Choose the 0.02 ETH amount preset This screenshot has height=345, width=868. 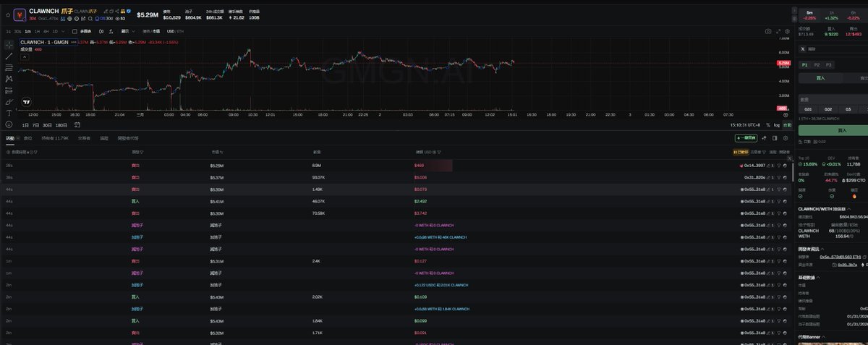828,109
